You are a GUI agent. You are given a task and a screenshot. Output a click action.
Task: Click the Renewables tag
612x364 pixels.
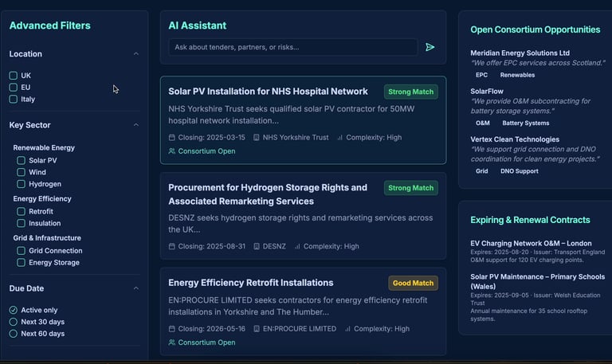click(x=517, y=75)
